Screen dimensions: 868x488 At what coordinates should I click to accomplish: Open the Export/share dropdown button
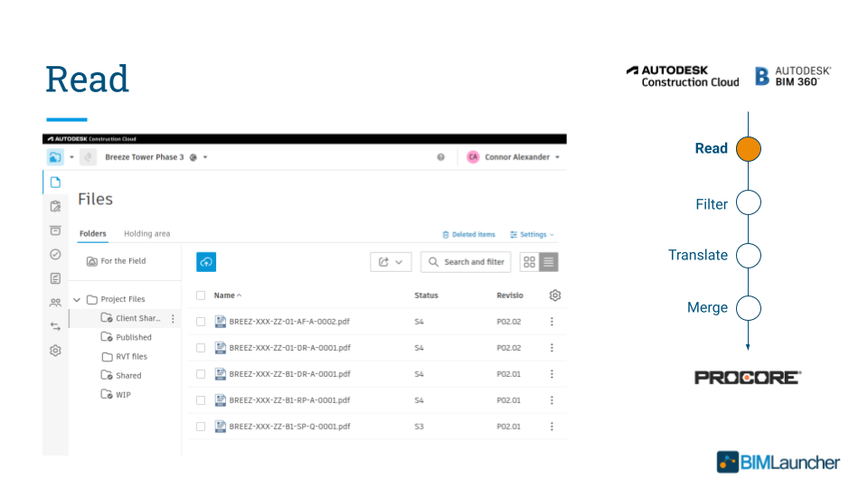[391, 262]
